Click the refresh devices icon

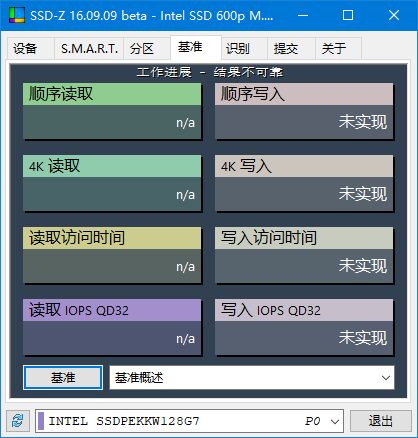[x=18, y=421]
